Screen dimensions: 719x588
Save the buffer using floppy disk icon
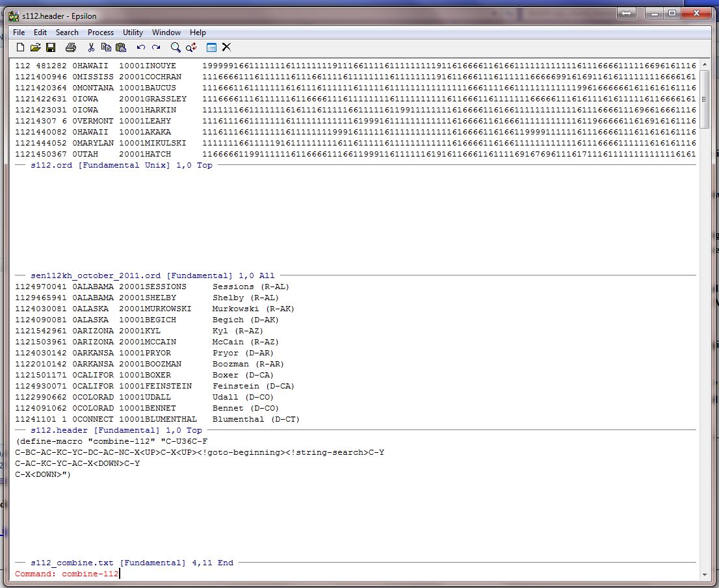[x=51, y=47]
